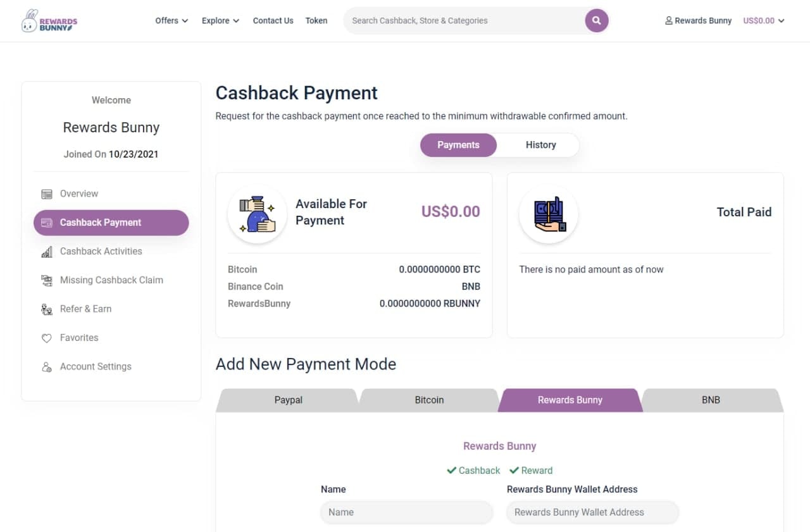Open the Contact Us page

(273, 20)
